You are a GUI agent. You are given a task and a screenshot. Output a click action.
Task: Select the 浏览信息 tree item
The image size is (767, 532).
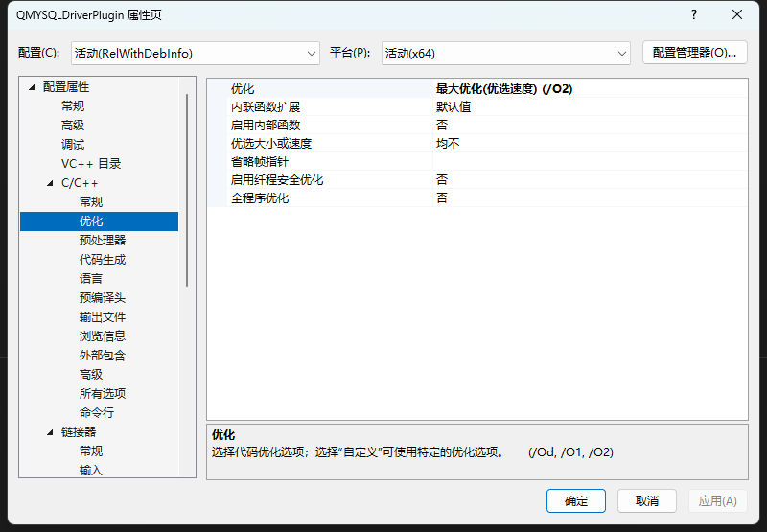103,335
